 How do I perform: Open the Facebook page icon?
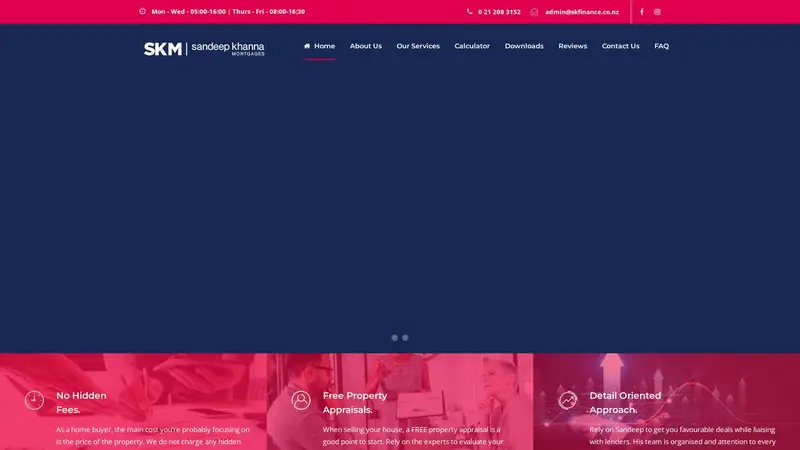642,12
